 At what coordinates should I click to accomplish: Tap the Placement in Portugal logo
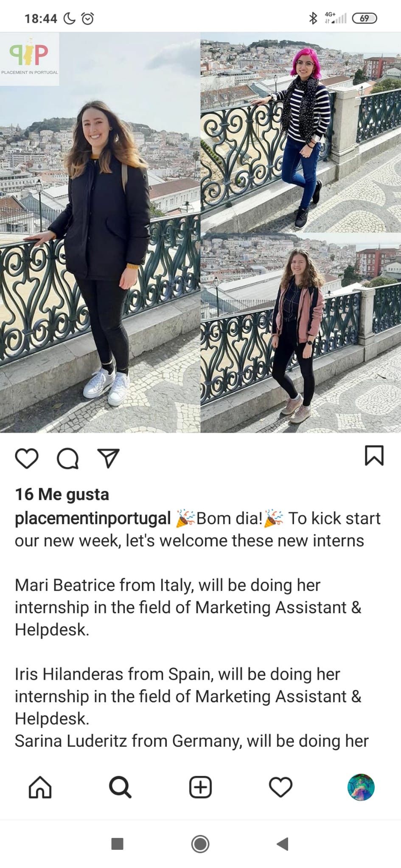pyautogui.click(x=29, y=58)
